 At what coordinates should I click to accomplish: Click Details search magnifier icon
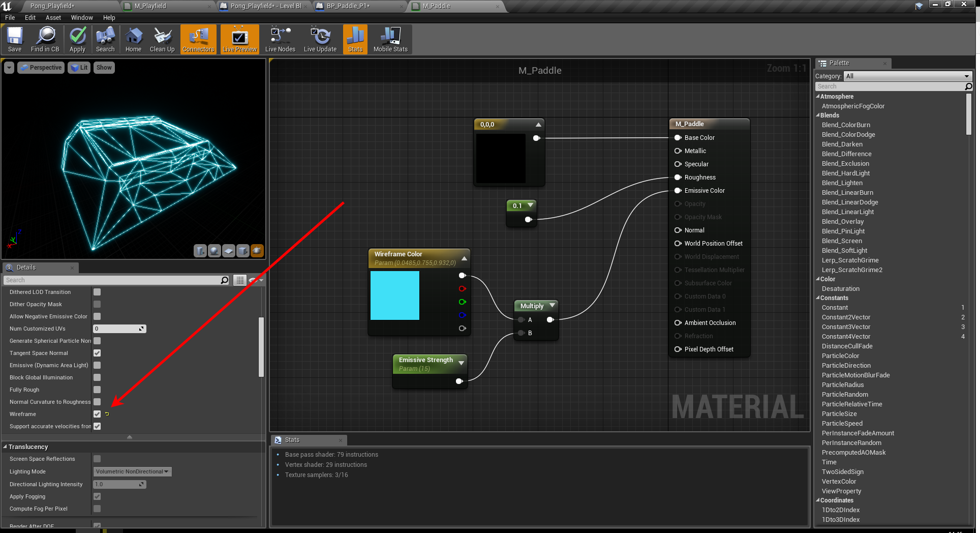224,280
